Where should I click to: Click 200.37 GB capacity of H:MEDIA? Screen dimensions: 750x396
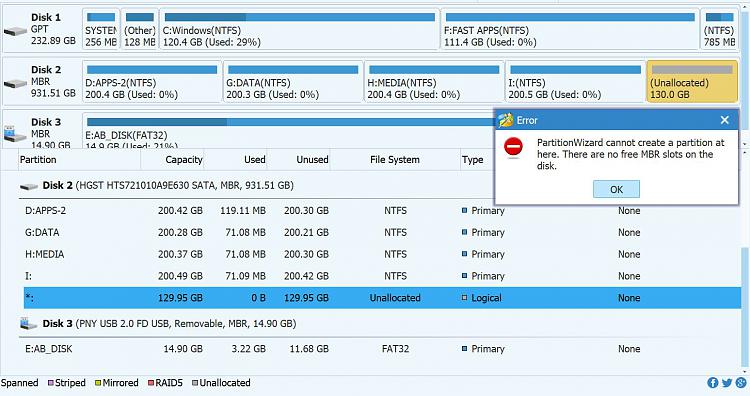tap(180, 254)
